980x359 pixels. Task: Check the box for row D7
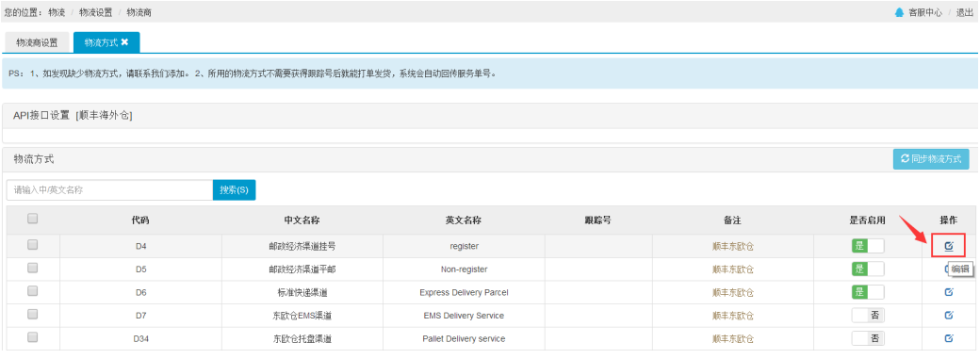(x=32, y=314)
